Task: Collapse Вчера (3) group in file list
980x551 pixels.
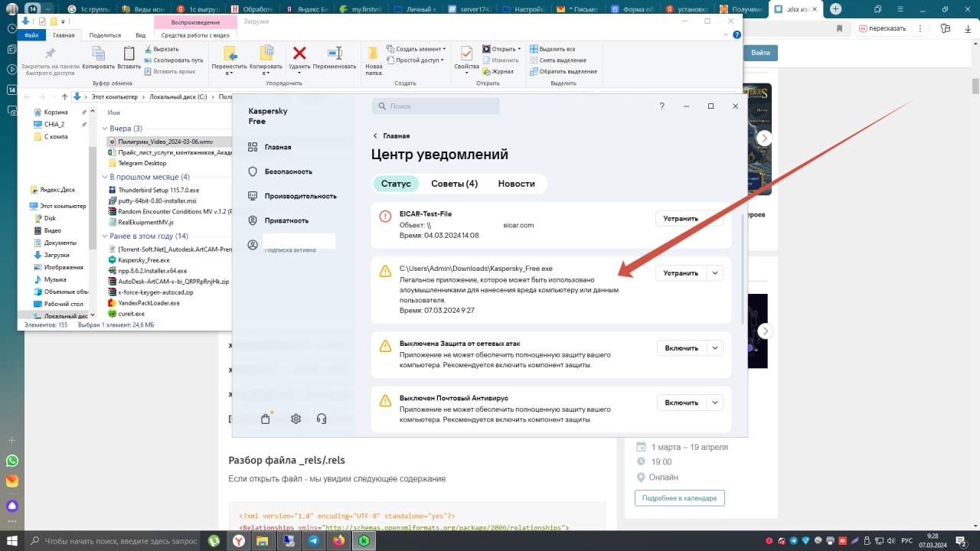Action: 104,129
